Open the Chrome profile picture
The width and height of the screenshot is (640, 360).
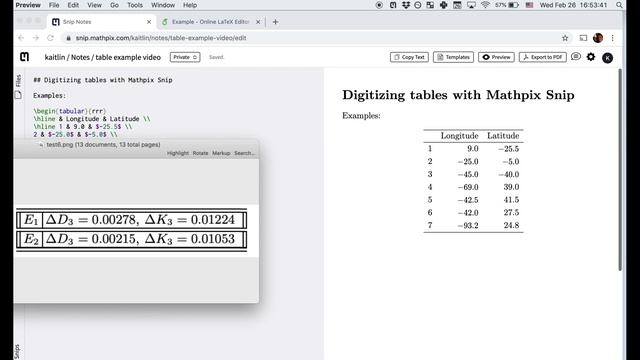(x=598, y=38)
